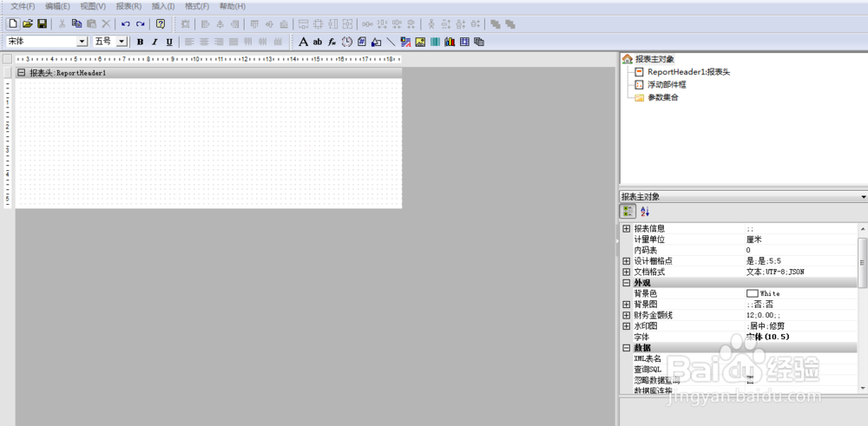The width and height of the screenshot is (868, 426).
Task: Open help with question mark icon
Action: click(161, 23)
